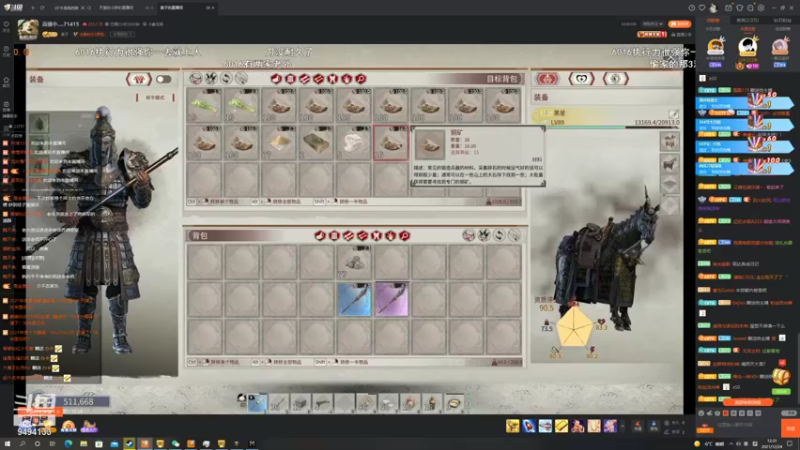Select the red-highlighted ore item in 目标背包

[391, 142]
